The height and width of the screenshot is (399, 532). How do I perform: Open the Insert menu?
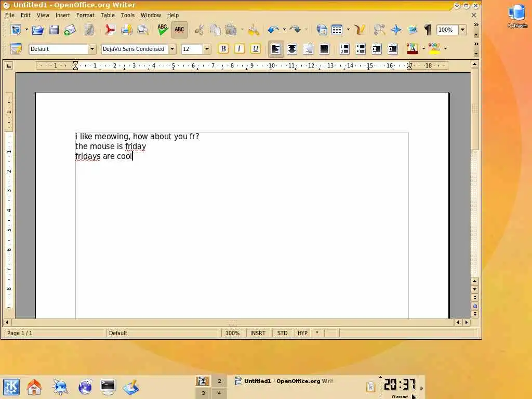(62, 15)
